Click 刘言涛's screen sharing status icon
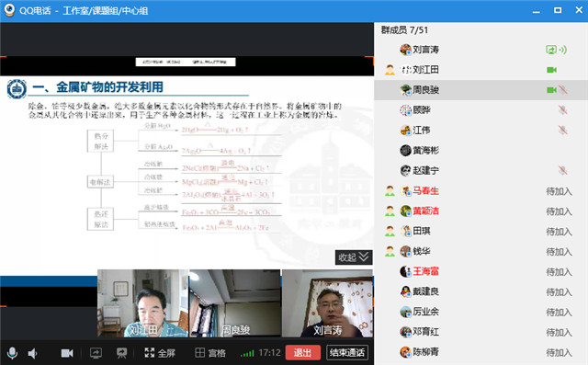 551,50
